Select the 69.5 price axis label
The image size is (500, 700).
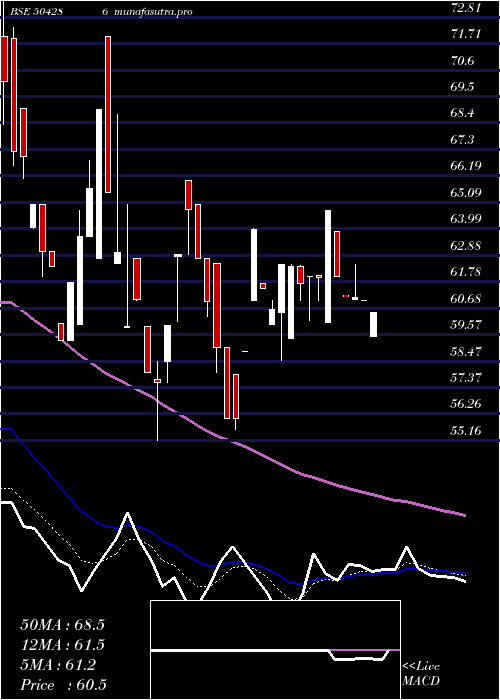tap(462, 87)
